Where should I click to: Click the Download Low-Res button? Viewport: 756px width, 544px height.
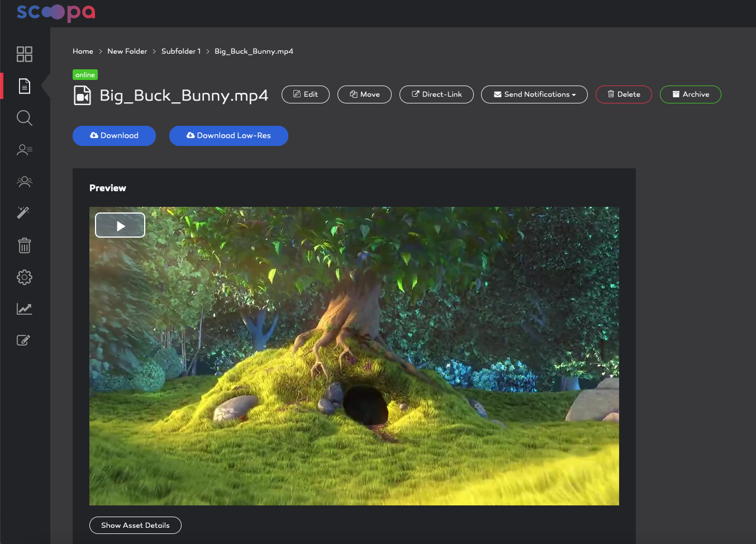tap(229, 136)
